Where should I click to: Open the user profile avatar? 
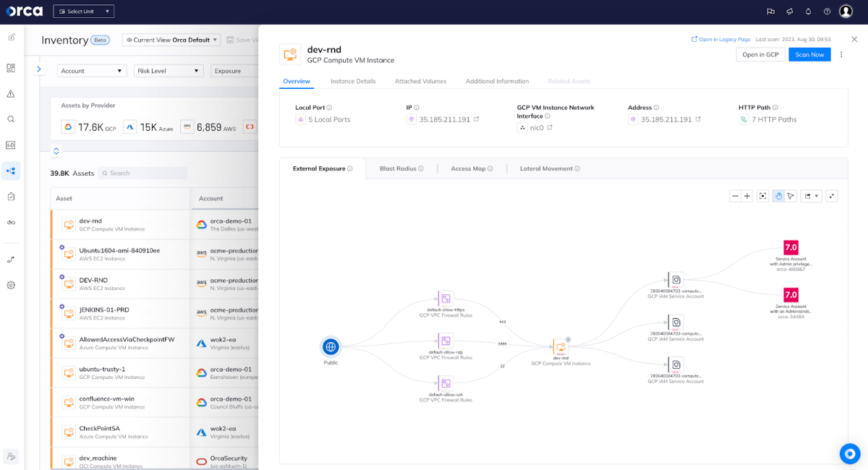click(846, 12)
